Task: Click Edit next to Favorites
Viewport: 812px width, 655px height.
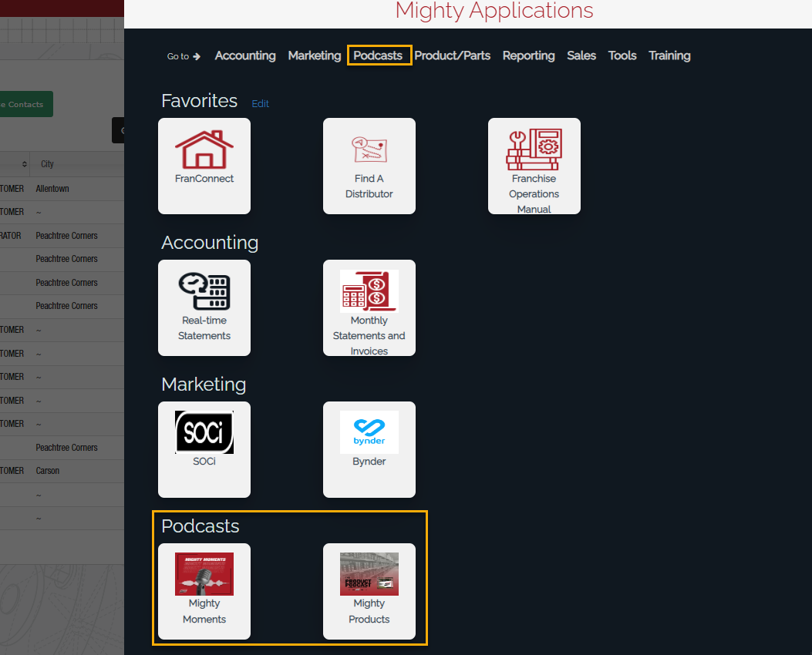Action: [x=261, y=103]
